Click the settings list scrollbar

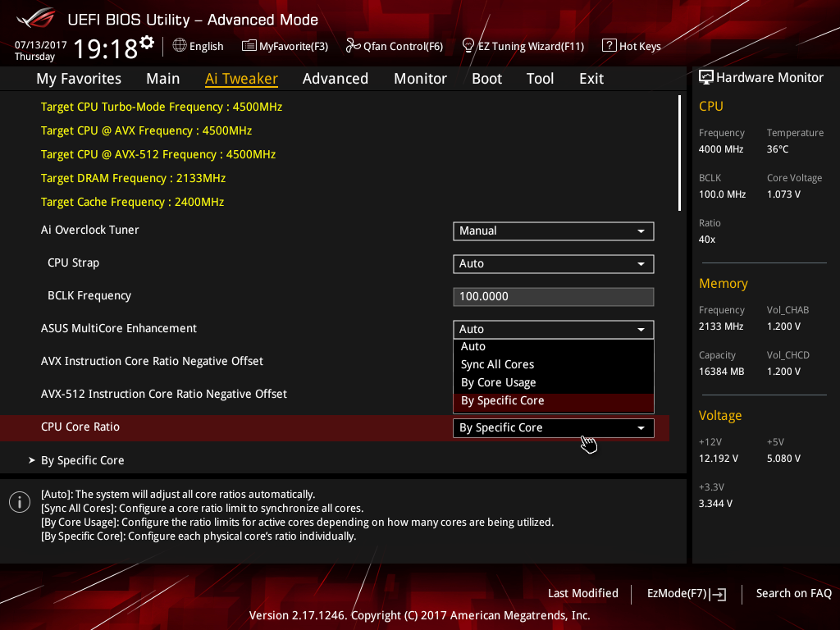(679, 153)
